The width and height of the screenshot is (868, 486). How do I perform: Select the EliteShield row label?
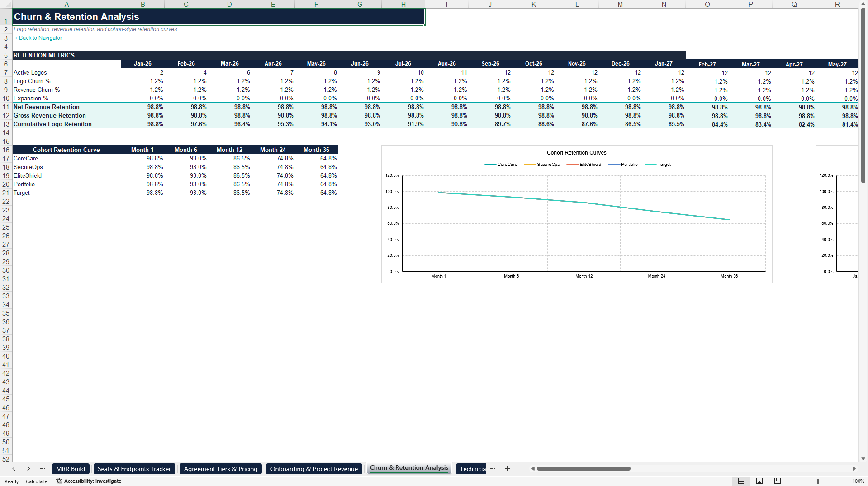tap(66, 175)
